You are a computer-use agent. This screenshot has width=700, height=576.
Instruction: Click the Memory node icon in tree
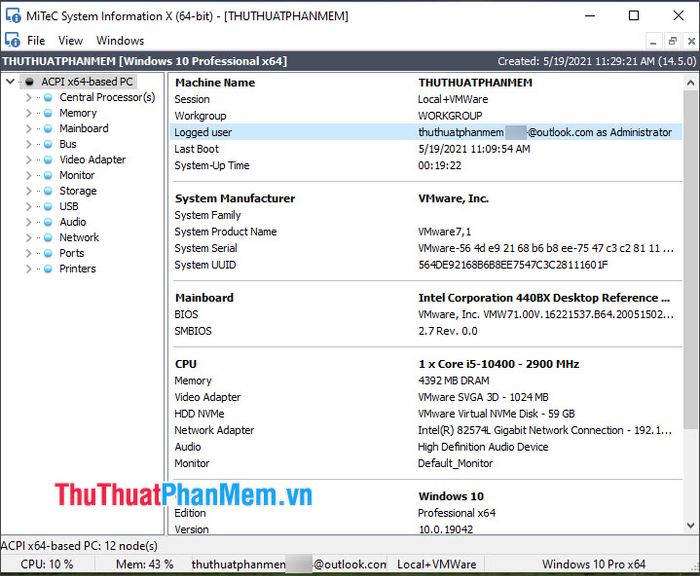(x=48, y=113)
